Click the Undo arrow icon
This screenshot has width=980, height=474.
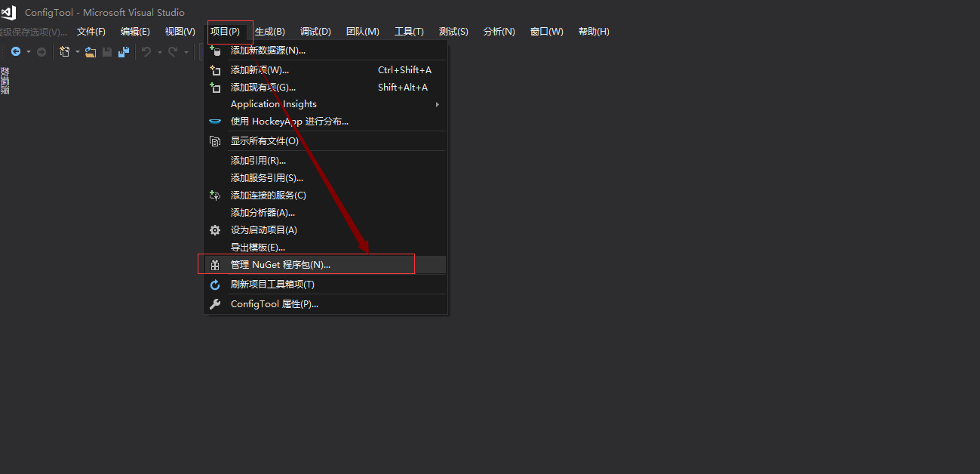click(x=146, y=51)
